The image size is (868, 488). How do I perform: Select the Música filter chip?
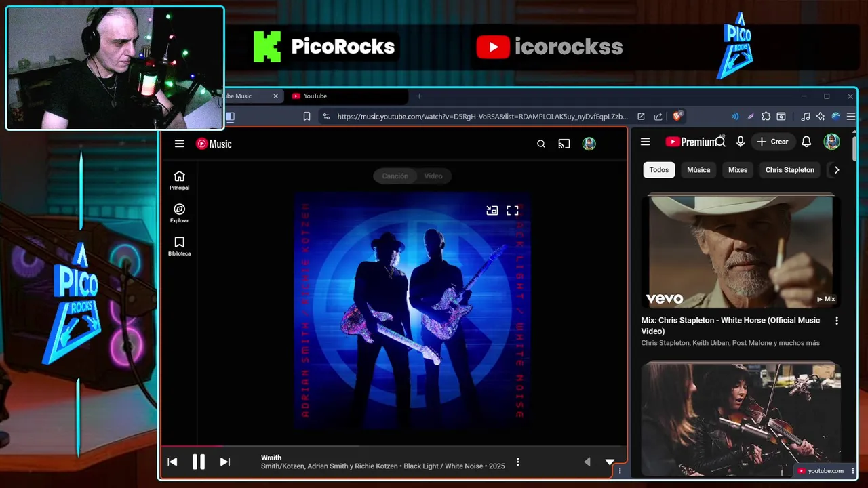pos(698,170)
